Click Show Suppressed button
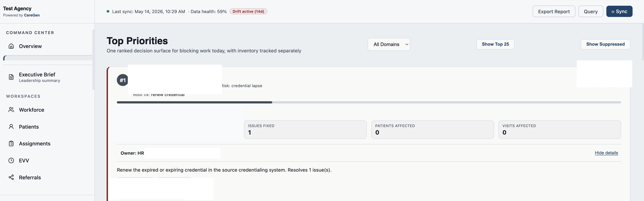 [x=605, y=44]
